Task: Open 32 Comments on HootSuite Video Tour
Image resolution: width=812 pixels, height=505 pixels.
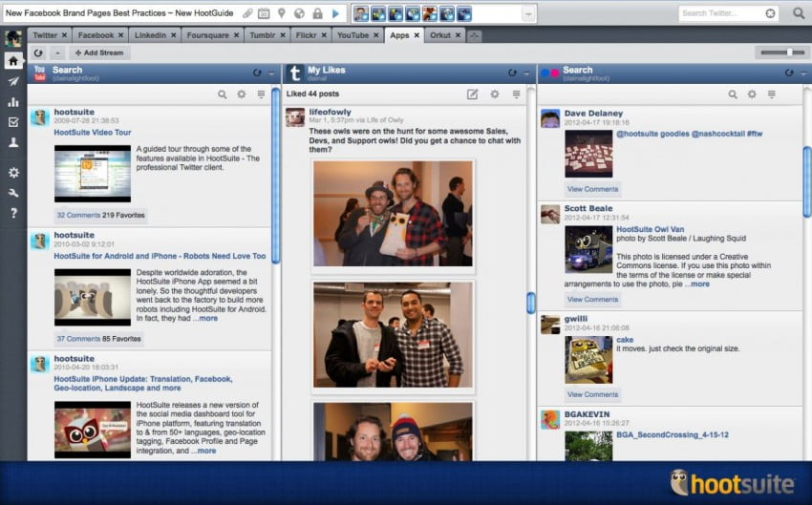Action: coord(78,215)
